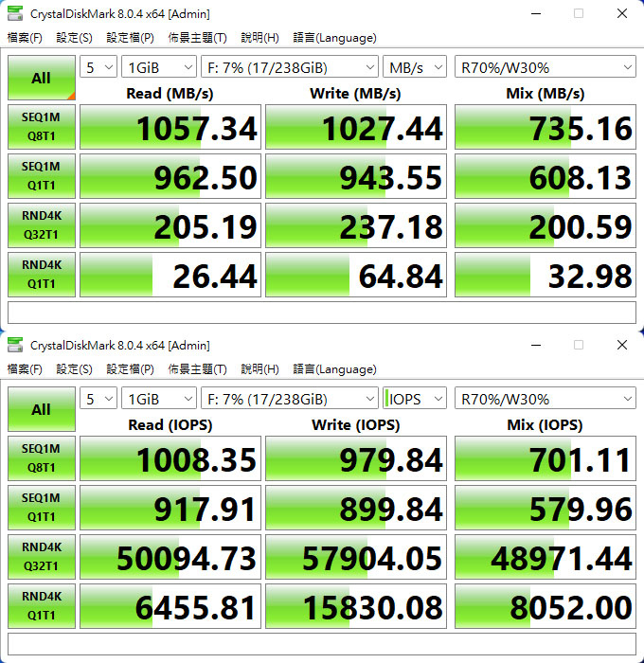Open test count dropdown in bottom window
644x663 pixels.
[x=98, y=399]
